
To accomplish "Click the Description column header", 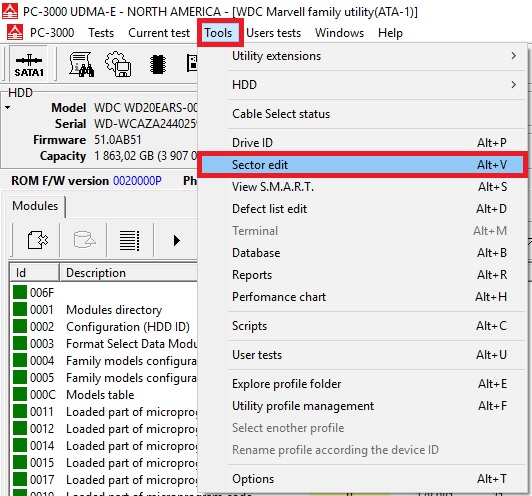I will pos(129,273).
